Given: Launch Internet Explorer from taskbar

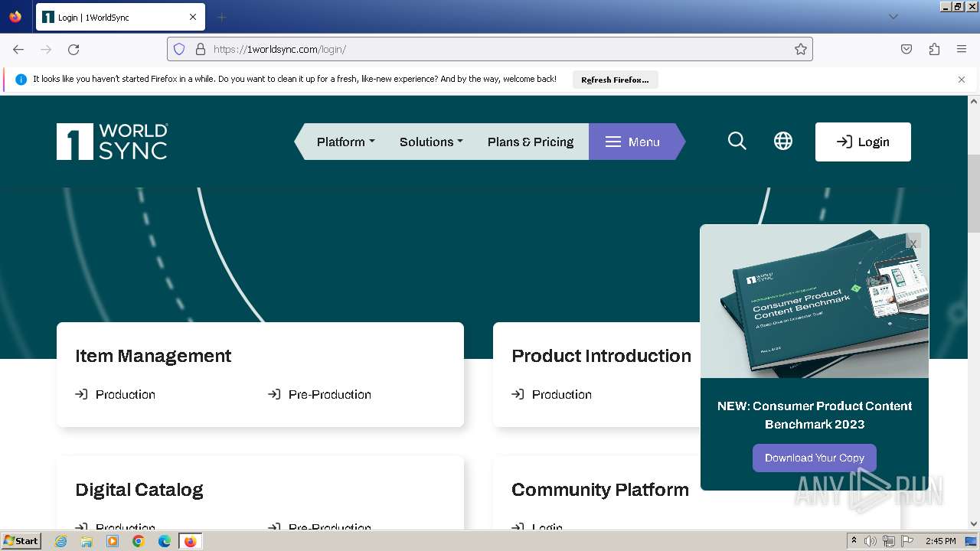Looking at the screenshot, I should (x=61, y=541).
